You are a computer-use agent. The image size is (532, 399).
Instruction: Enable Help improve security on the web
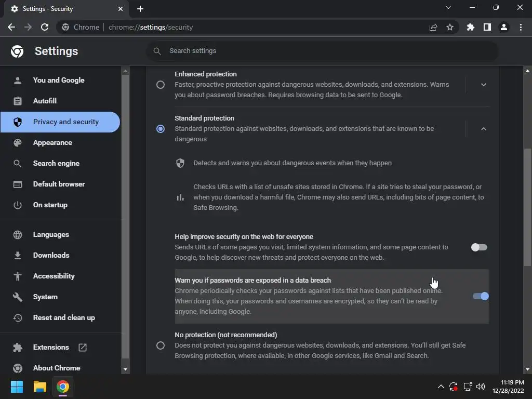[x=479, y=247]
